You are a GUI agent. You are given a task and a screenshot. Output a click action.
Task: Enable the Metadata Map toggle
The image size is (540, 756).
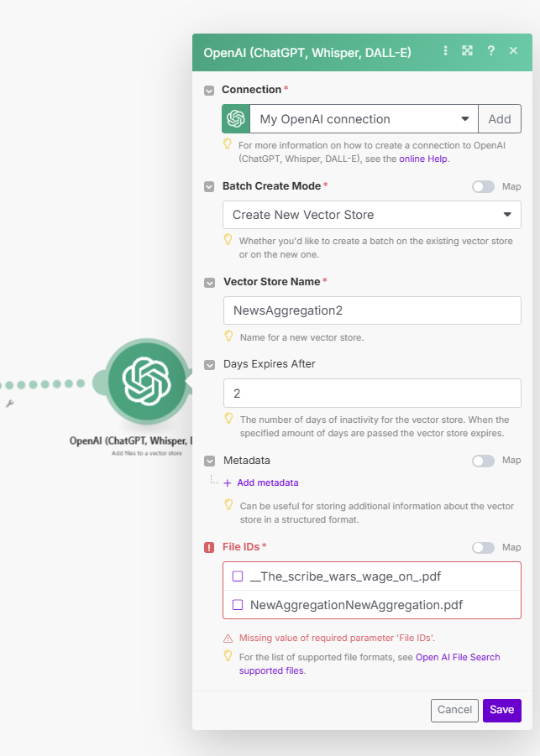tap(483, 461)
